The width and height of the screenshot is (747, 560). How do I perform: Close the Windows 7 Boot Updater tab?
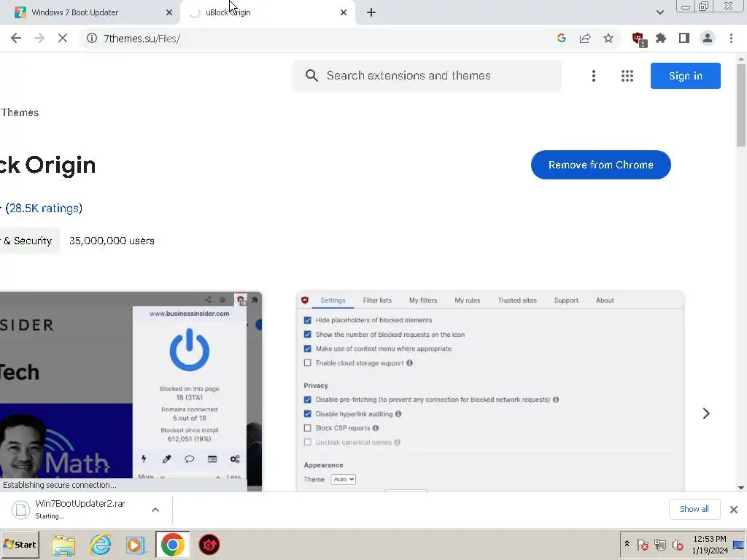(x=169, y=12)
